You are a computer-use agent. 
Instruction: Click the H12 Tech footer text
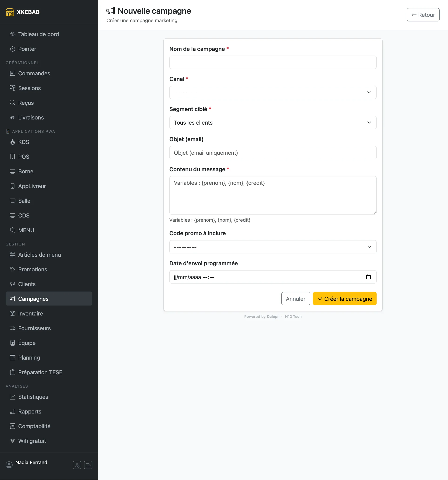click(293, 317)
